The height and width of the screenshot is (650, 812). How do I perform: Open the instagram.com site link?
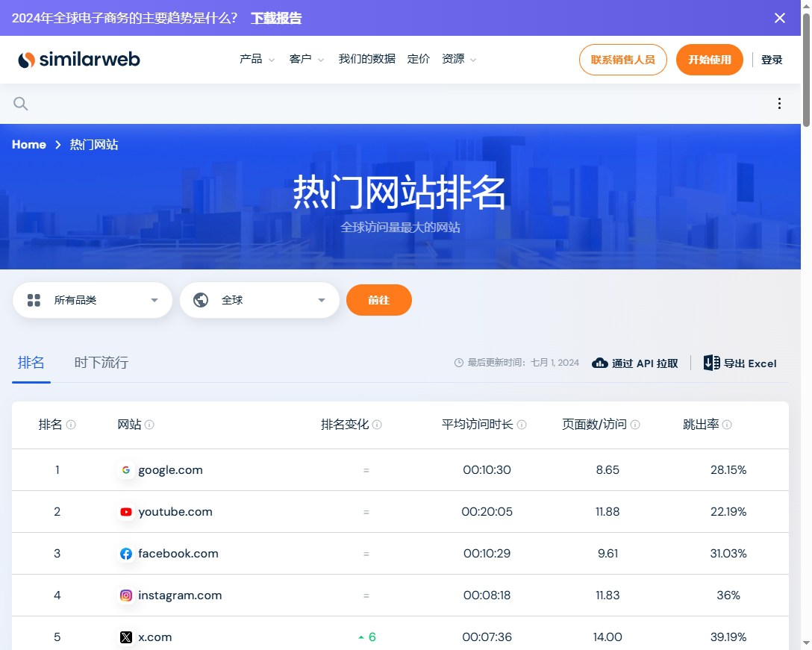point(180,596)
